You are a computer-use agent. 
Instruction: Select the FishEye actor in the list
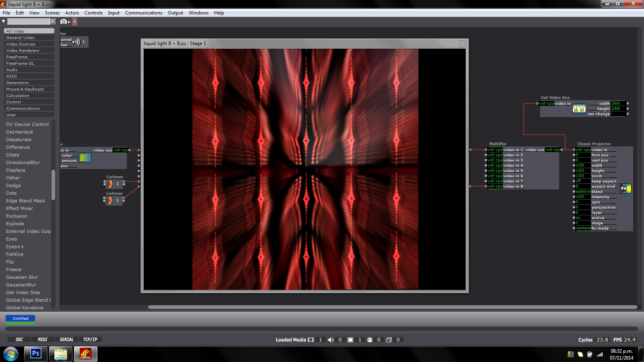14,254
